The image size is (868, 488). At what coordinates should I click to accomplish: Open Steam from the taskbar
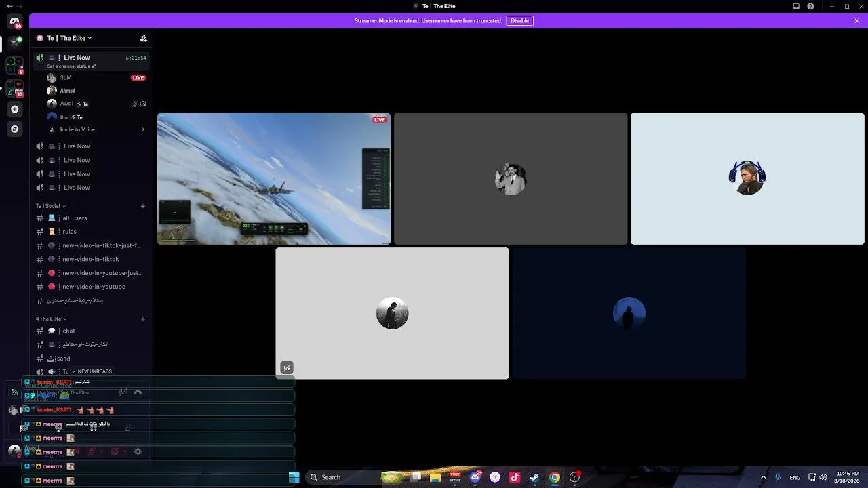pos(534,477)
